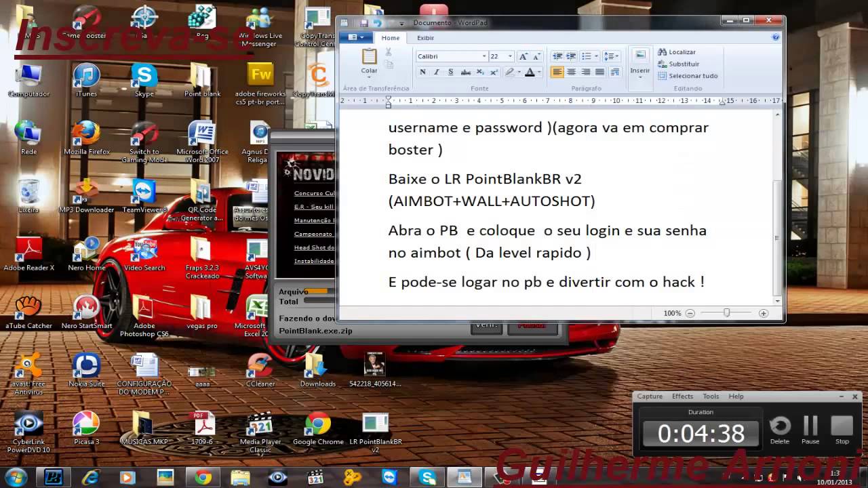This screenshot has width=868, height=488.
Task: Open iTunes desktop shortcut
Action: pyautogui.click(x=86, y=81)
